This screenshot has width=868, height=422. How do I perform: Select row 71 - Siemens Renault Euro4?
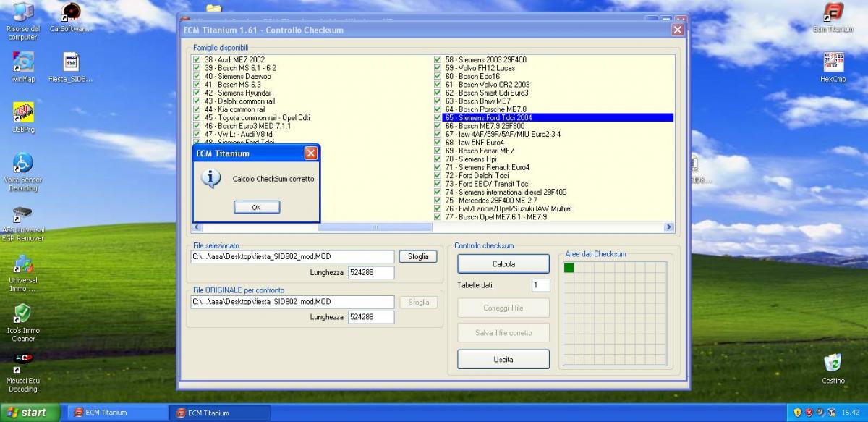(x=487, y=167)
